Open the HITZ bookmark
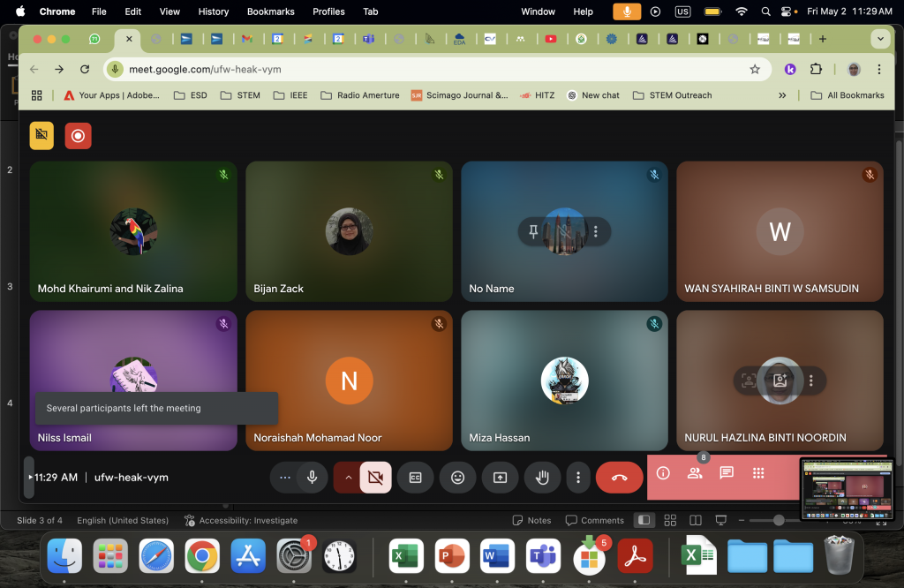The height and width of the screenshot is (588, 904). pos(538,95)
